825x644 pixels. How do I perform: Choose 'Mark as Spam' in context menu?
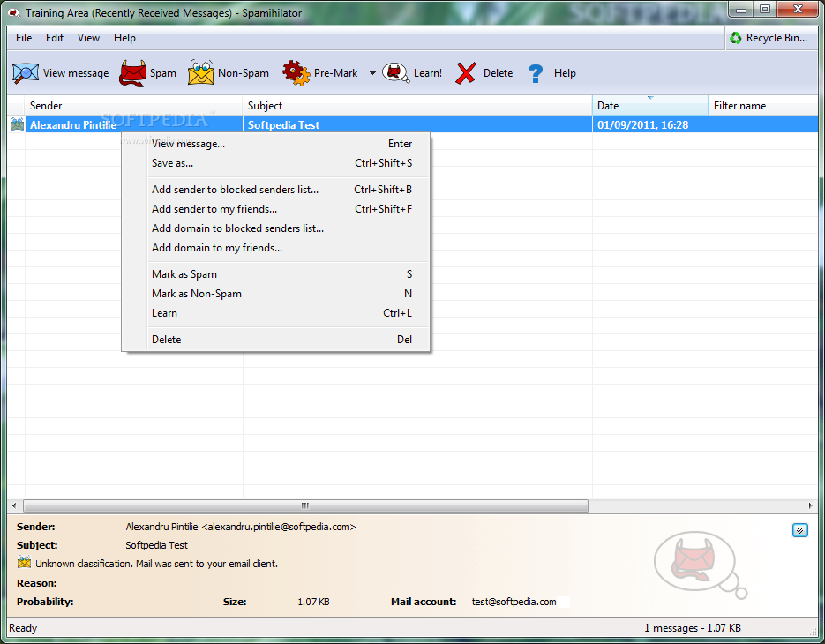pyautogui.click(x=276, y=274)
